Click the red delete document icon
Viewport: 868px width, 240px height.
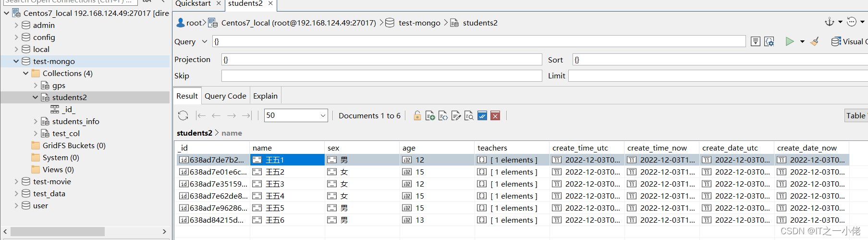coord(495,115)
